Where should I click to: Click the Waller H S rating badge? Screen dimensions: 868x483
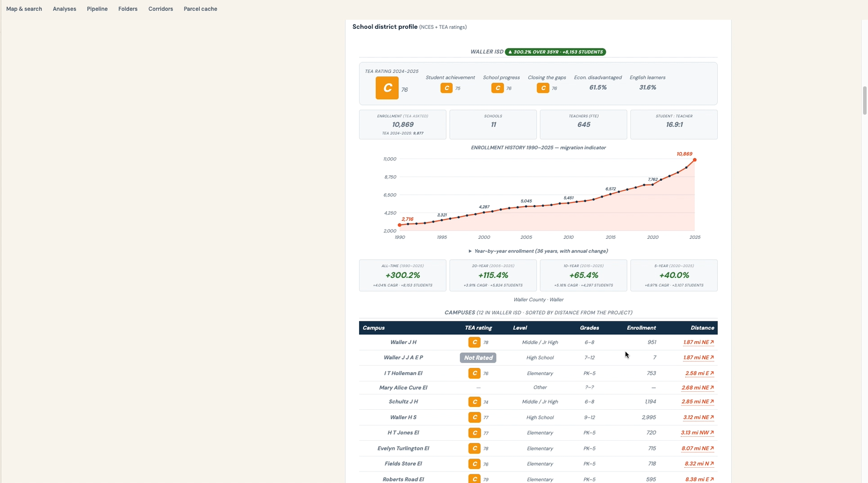click(474, 417)
